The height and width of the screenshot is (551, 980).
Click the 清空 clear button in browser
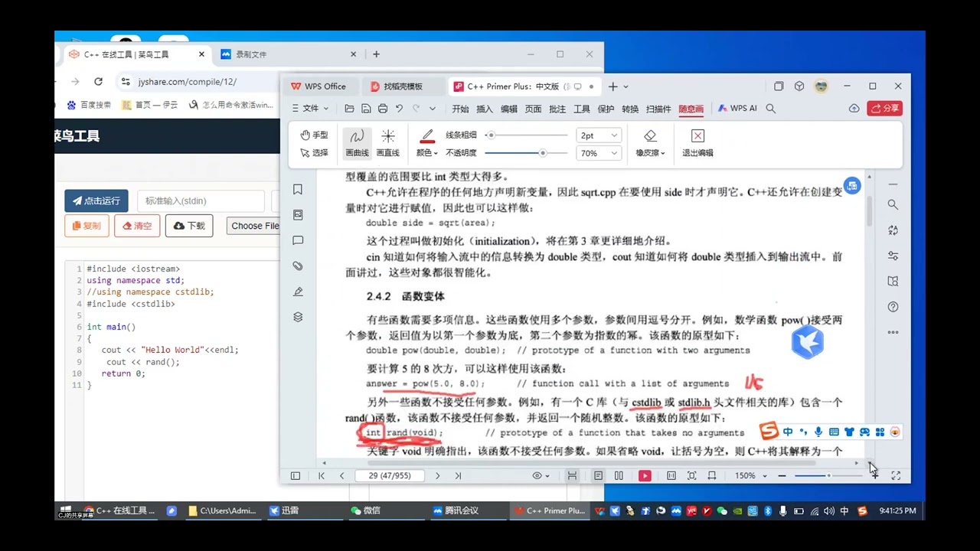137,226
